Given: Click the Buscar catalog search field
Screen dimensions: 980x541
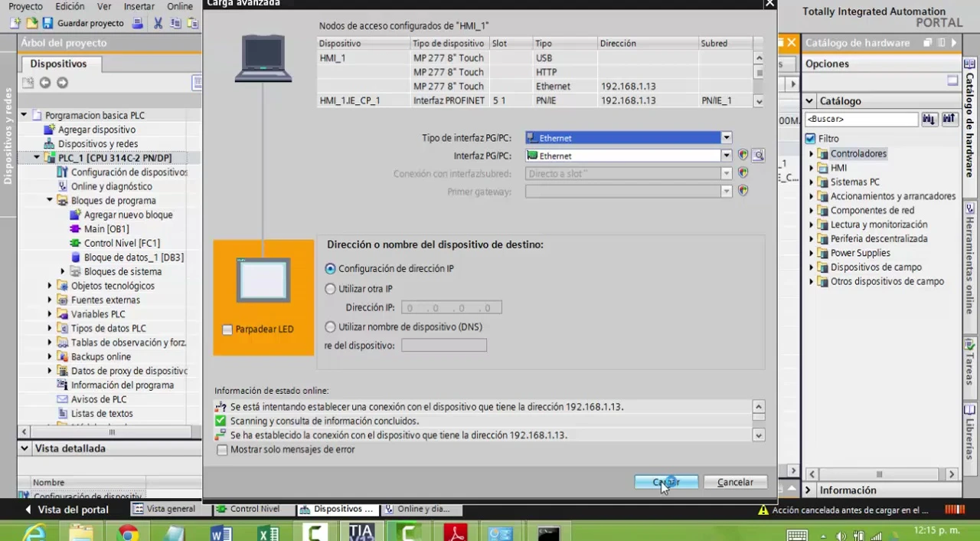Looking at the screenshot, I should [x=861, y=120].
